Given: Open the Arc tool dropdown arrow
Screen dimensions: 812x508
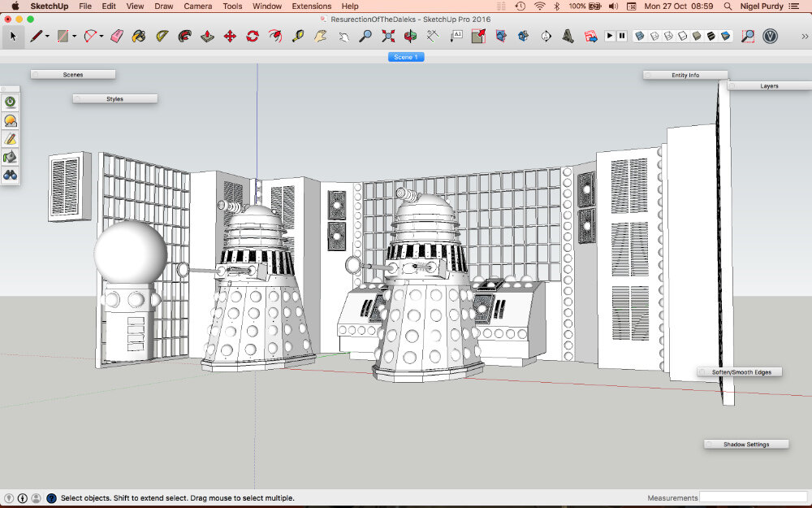Looking at the screenshot, I should pyautogui.click(x=101, y=36).
